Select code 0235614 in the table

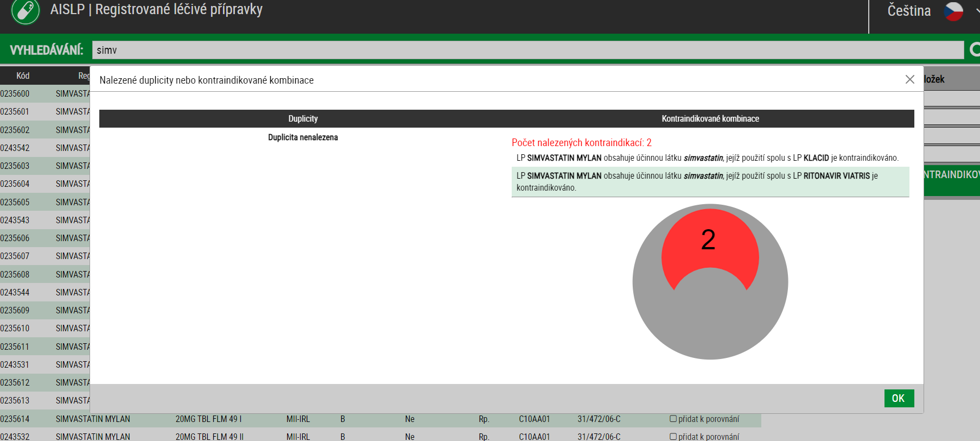click(x=15, y=419)
